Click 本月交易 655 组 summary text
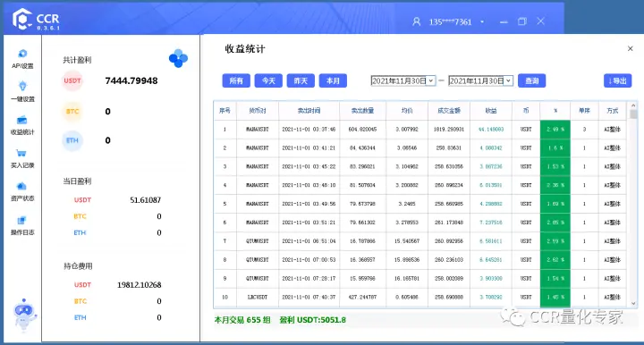 pos(242,320)
